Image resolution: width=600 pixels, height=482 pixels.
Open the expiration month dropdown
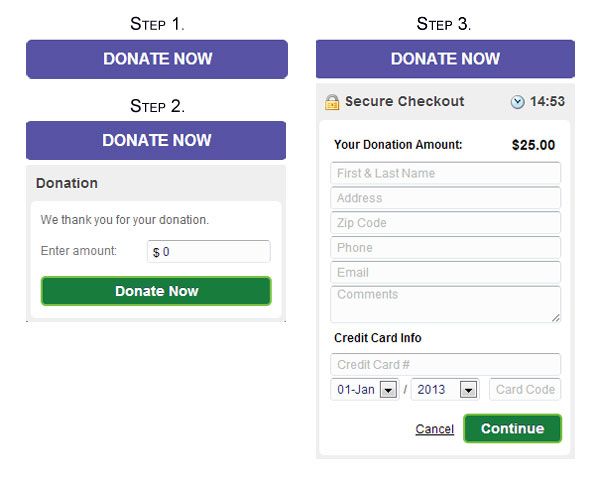tap(388, 390)
